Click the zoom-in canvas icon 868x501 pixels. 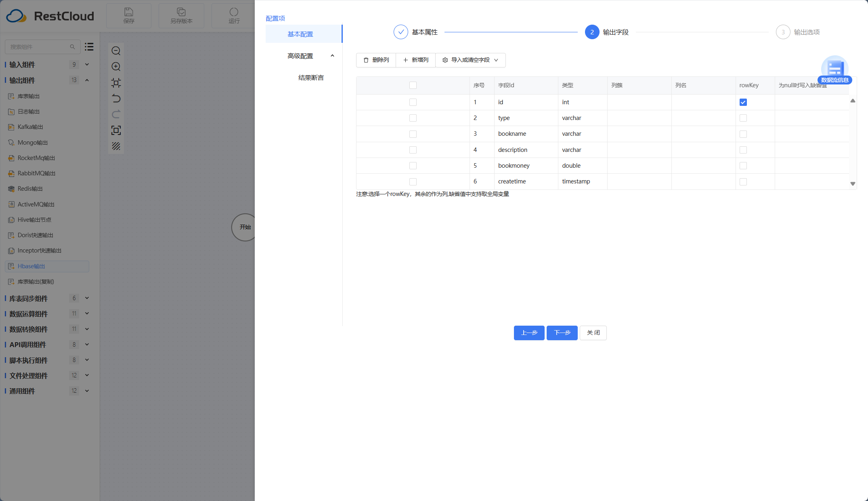point(116,67)
